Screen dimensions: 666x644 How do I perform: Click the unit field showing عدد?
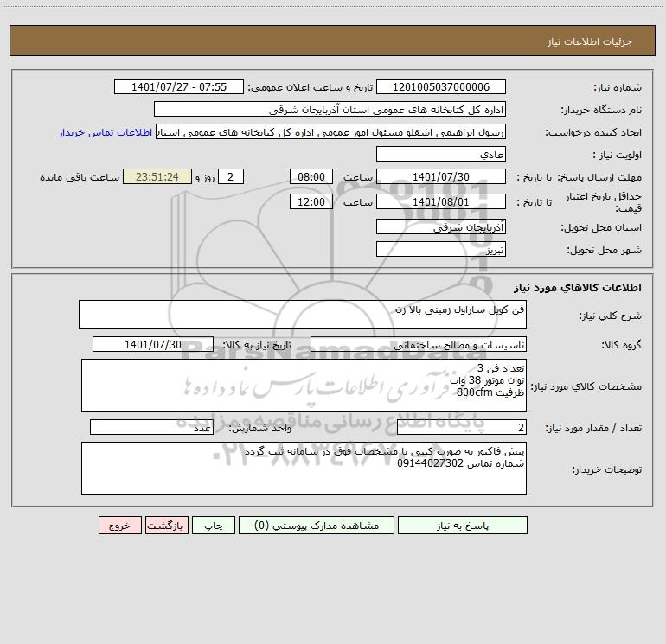tap(151, 428)
